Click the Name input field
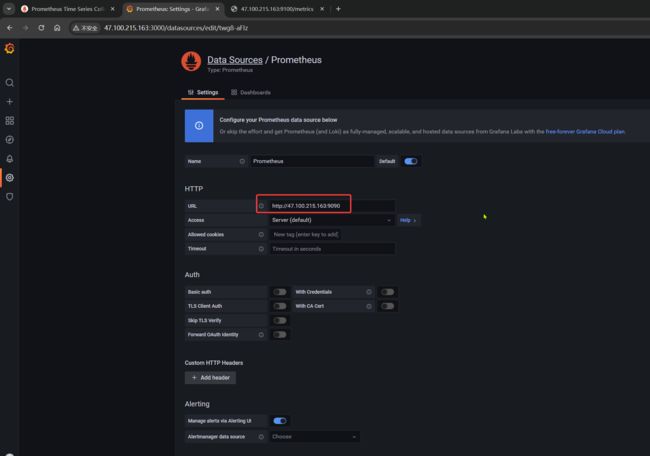The height and width of the screenshot is (456, 650). tap(311, 161)
